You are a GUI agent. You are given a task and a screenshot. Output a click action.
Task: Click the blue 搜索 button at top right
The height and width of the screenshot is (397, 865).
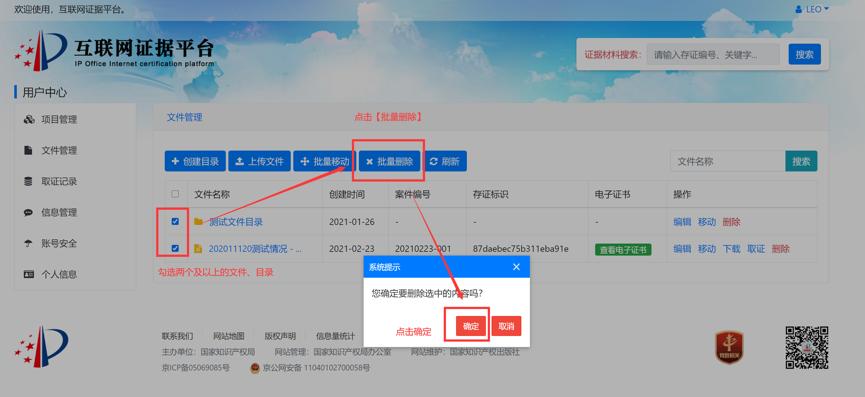pyautogui.click(x=804, y=55)
